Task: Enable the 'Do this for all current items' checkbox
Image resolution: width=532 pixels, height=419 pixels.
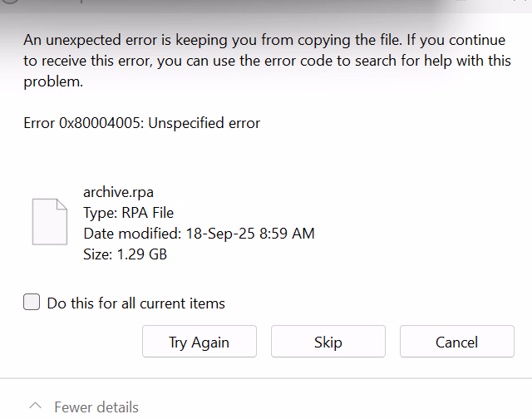Action: 32,303
